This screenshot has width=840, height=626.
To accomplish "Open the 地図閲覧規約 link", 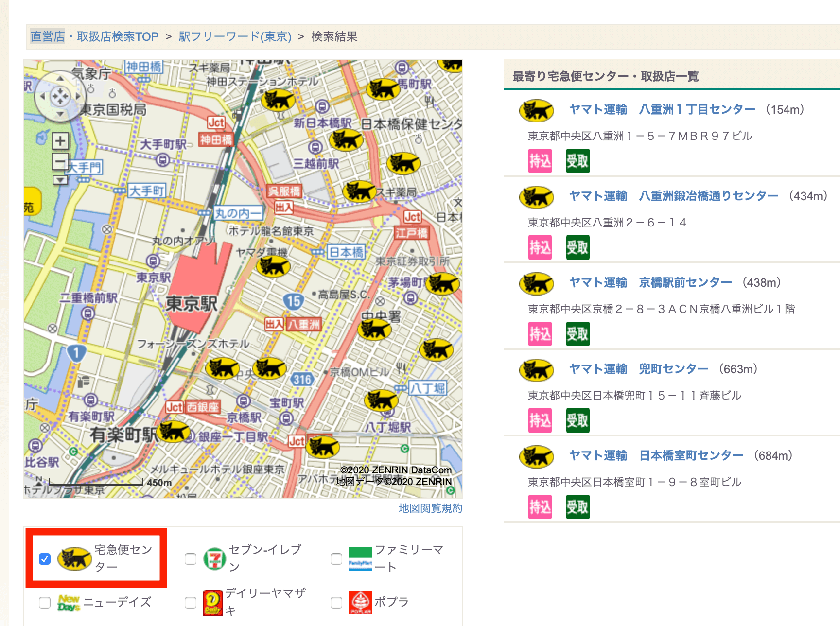I will pos(430,508).
